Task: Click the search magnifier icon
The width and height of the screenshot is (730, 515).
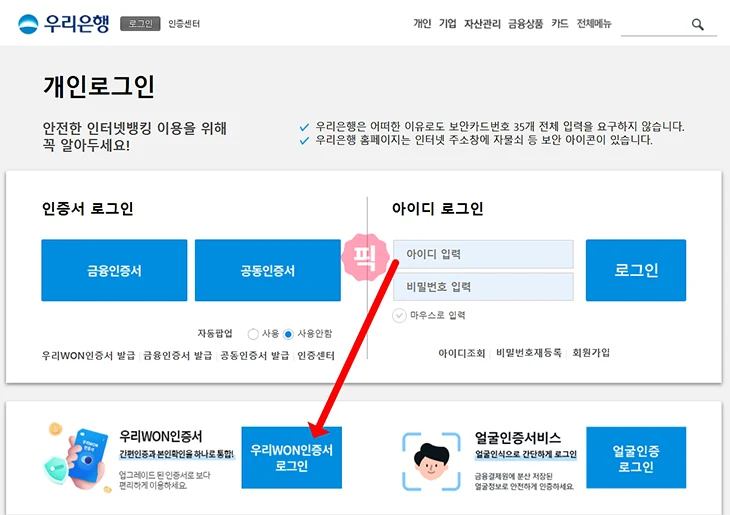Action: click(x=697, y=24)
